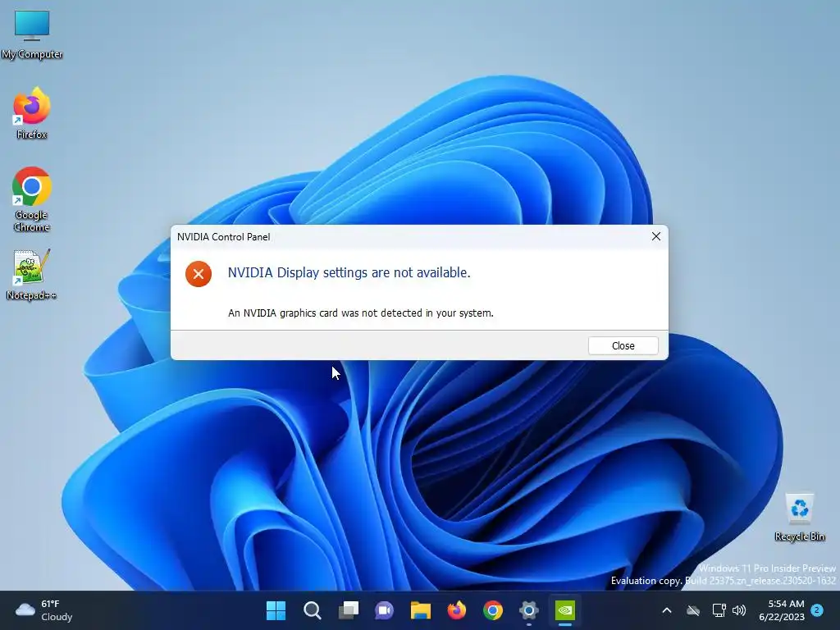This screenshot has height=630, width=840.
Task: Click 'An NVIDIA graphics card was not detected' message
Action: click(361, 313)
